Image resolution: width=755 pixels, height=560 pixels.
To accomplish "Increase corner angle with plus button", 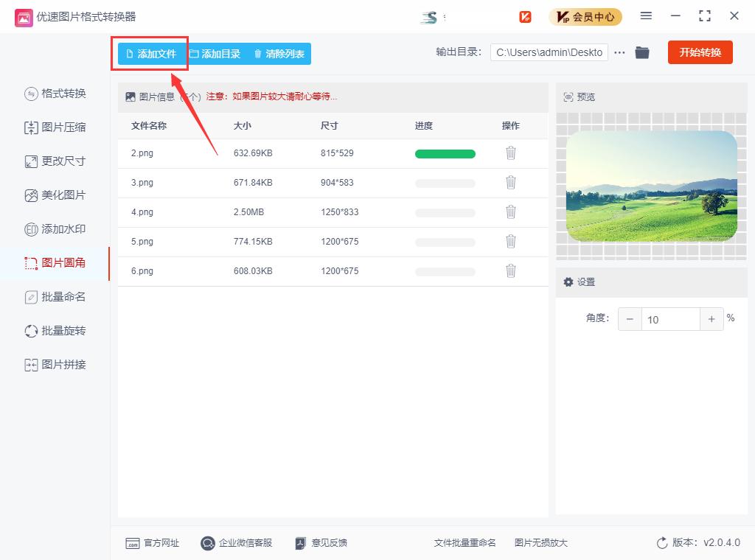I will [x=711, y=319].
